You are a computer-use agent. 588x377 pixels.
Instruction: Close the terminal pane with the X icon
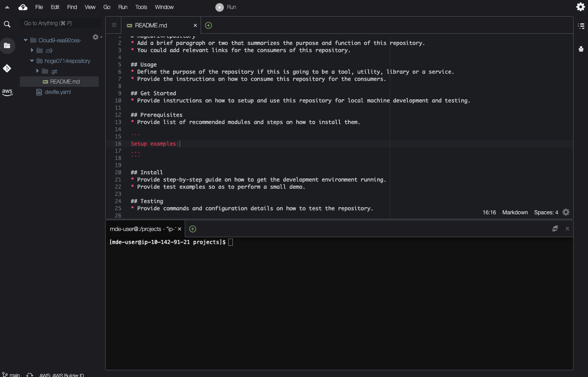tap(567, 229)
